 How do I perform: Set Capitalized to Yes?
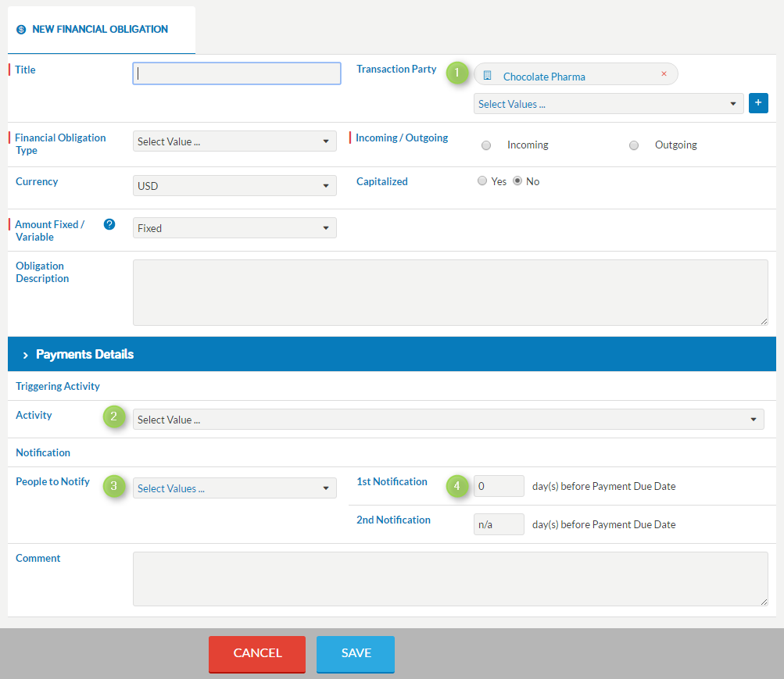click(x=482, y=180)
